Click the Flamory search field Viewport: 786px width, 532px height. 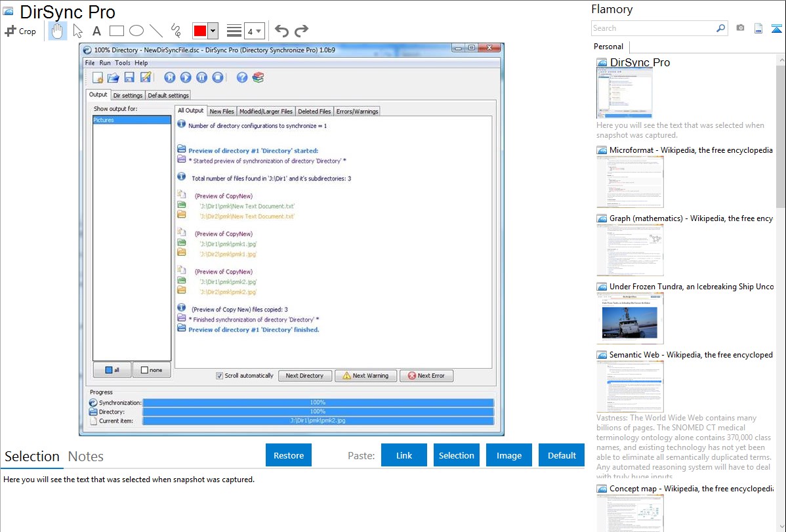[653, 28]
